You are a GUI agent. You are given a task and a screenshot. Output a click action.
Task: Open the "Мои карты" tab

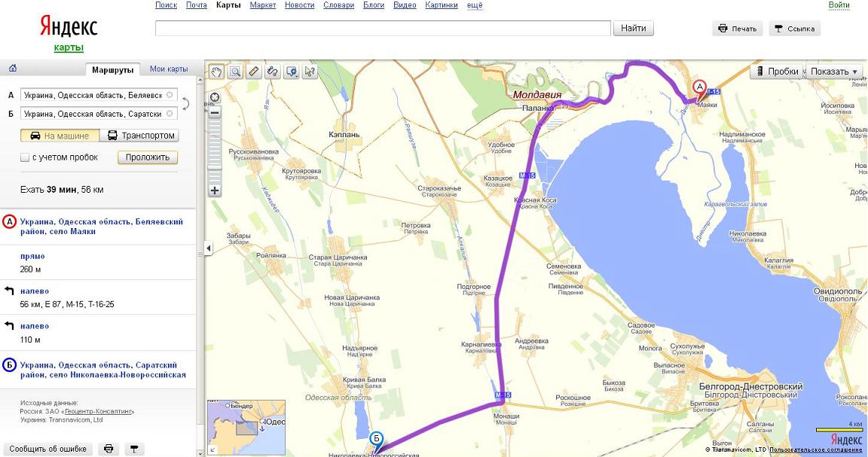click(x=169, y=69)
